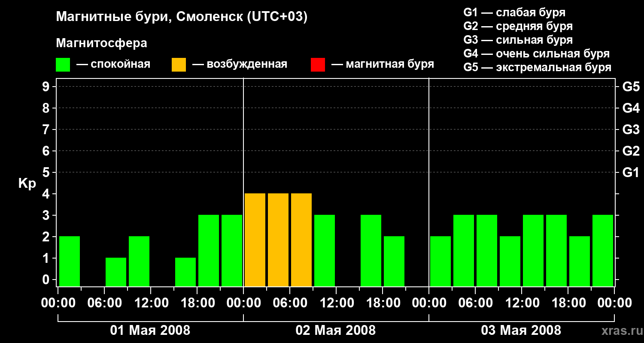
Task: Click the '02 Мая 2008' date label
Action: point(336,331)
